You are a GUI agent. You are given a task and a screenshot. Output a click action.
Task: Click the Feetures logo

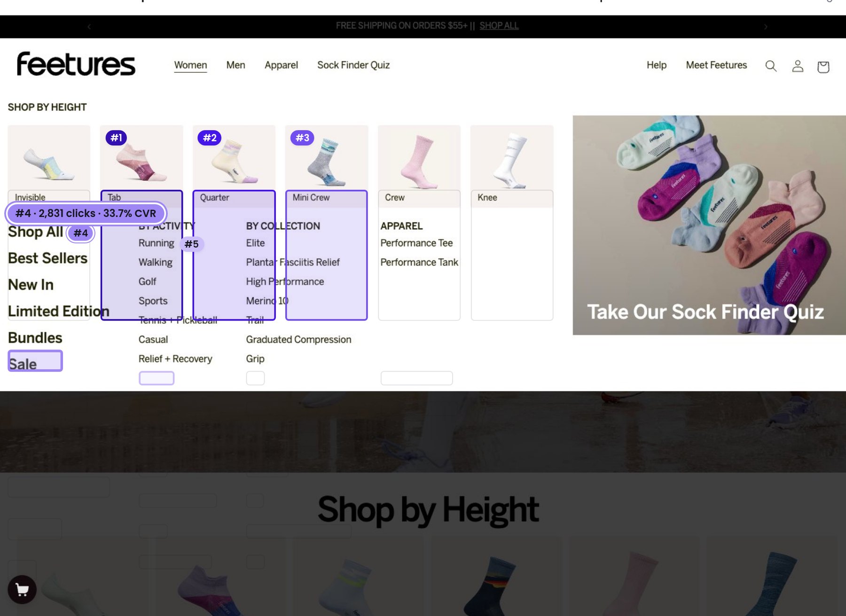click(x=76, y=64)
